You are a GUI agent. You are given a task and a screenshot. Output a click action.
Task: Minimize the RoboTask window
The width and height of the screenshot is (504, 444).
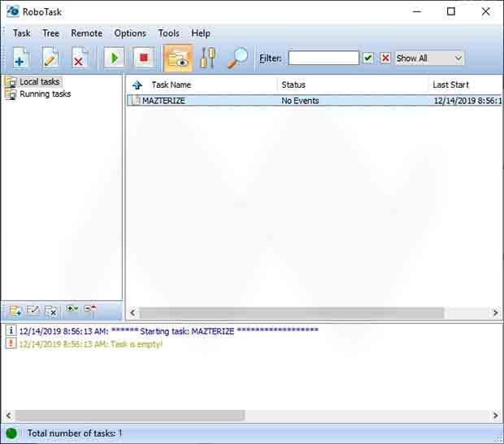coord(417,11)
